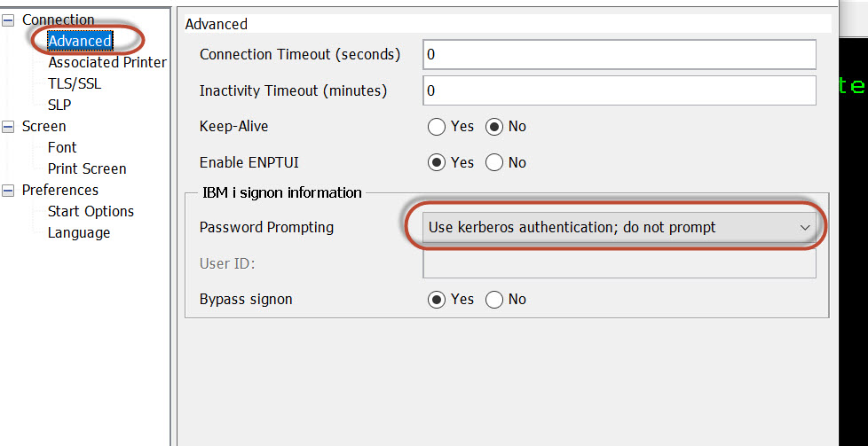Viewport: 868px width, 446px height.
Task: Click the Inactivity Timeout input field
Action: [619, 90]
